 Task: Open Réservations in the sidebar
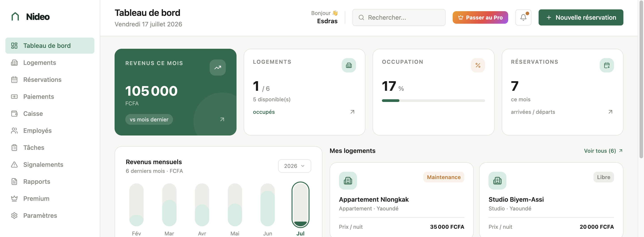50,79
